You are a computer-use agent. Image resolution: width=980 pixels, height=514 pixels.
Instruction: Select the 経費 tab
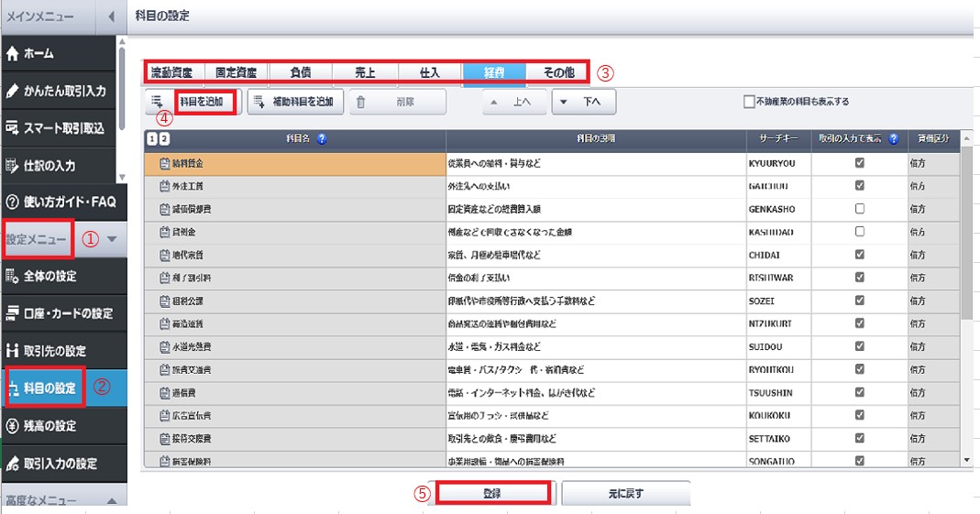click(494, 72)
